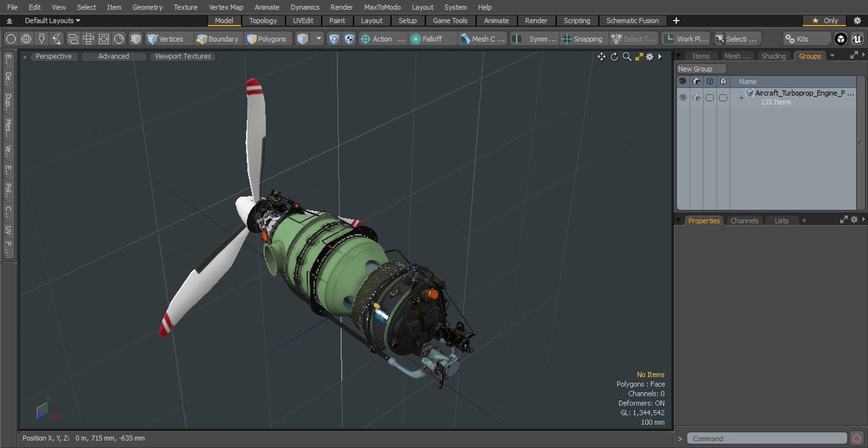Expand the Aircraft_Turboprop_Engine group tree
Image resolution: width=868 pixels, height=448 pixels.
[741, 98]
